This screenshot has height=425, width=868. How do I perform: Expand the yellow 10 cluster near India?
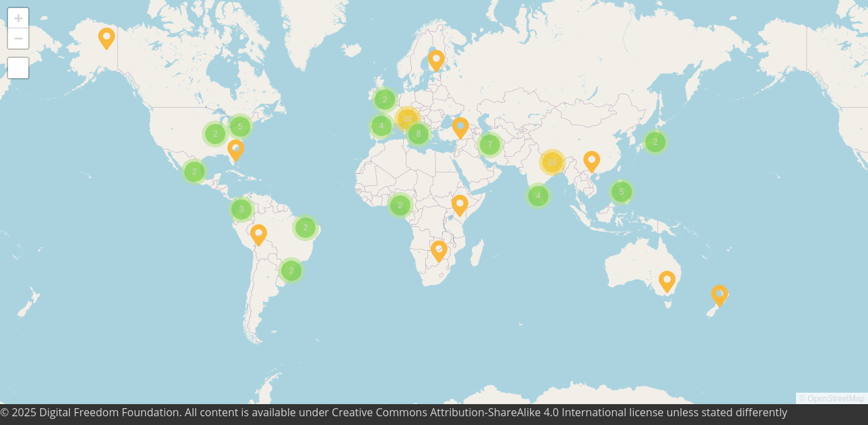(x=552, y=162)
